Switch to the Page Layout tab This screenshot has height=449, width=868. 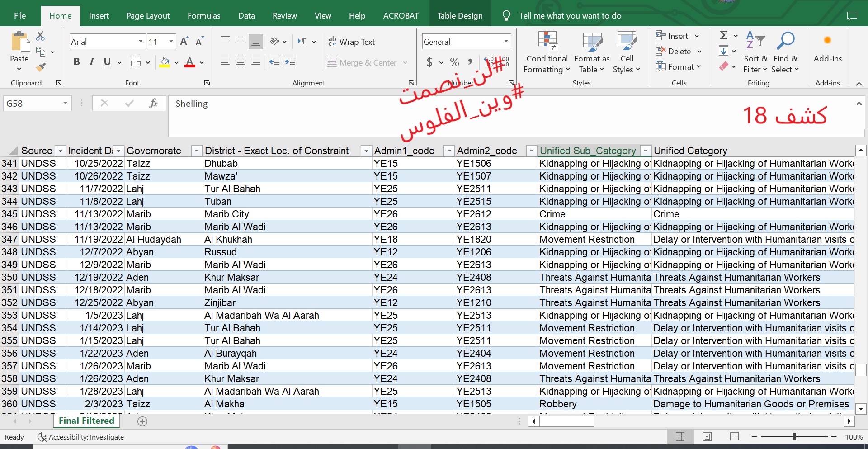pos(148,16)
